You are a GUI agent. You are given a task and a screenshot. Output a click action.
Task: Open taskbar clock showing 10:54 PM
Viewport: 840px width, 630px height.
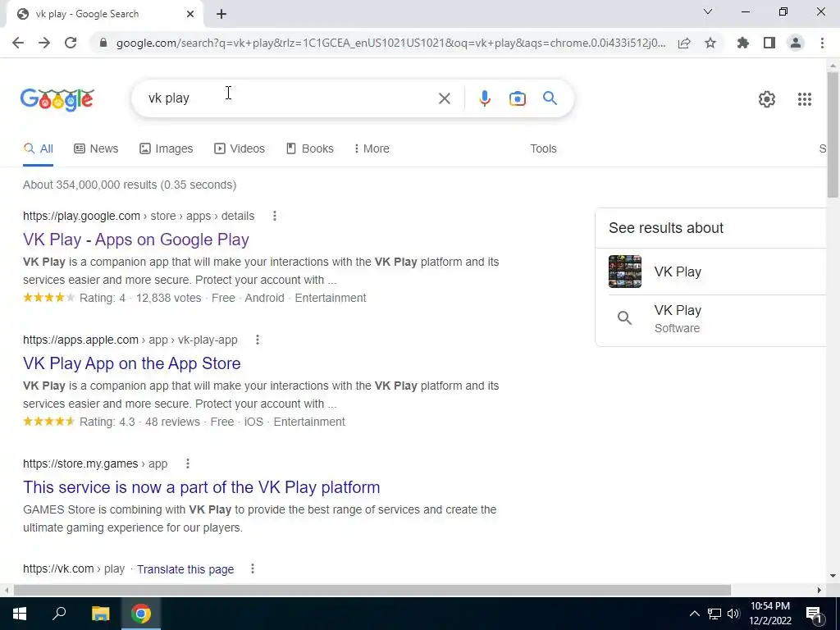(x=769, y=614)
